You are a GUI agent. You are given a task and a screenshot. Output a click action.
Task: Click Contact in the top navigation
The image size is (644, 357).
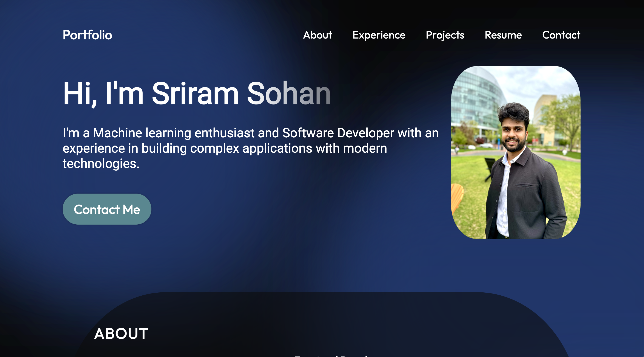[x=561, y=35]
